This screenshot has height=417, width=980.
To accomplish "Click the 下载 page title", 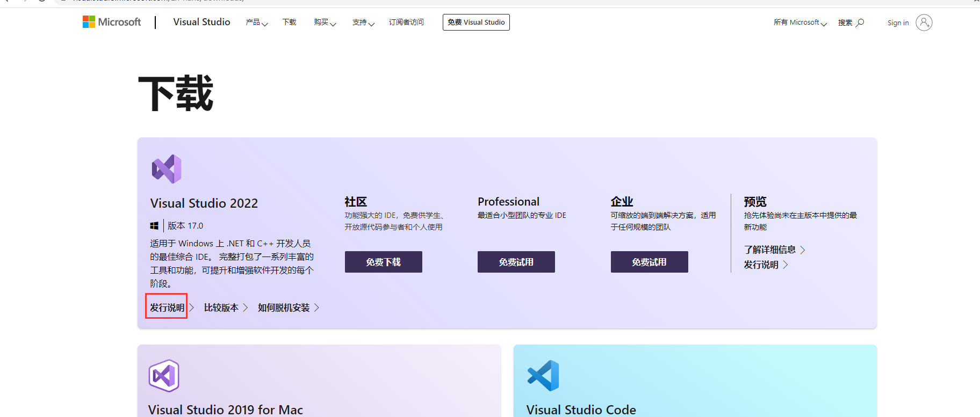I will pos(176,94).
